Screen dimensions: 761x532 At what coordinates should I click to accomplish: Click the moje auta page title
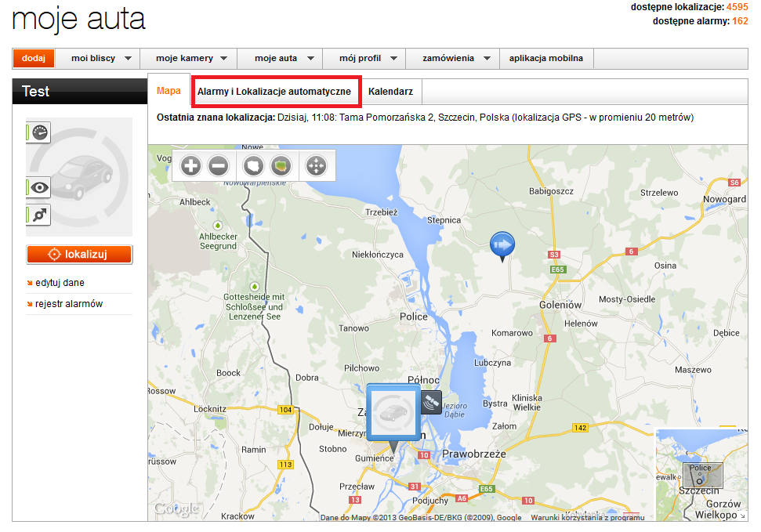78,20
